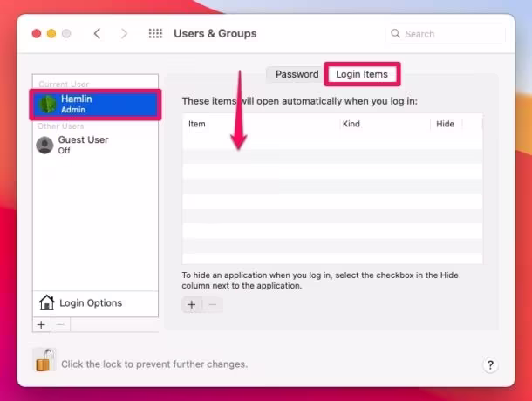The width and height of the screenshot is (532, 401).
Task: Open the help question mark button
Action: coord(490,365)
